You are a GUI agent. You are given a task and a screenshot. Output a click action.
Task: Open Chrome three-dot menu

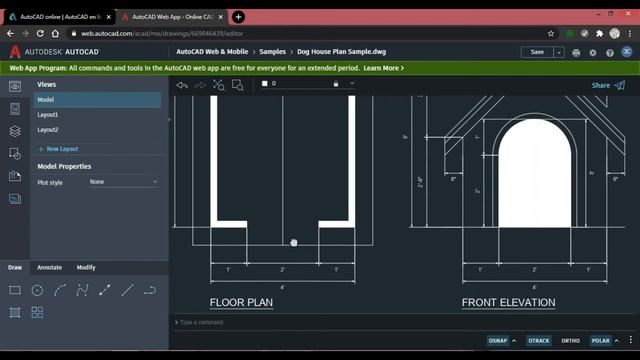point(630,33)
